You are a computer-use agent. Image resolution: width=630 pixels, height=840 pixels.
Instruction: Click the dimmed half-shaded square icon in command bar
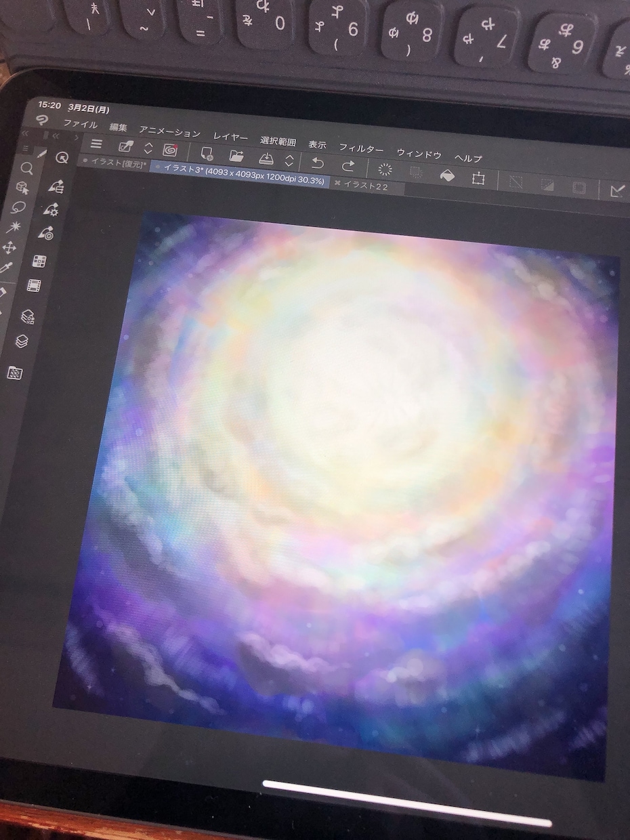(x=547, y=184)
